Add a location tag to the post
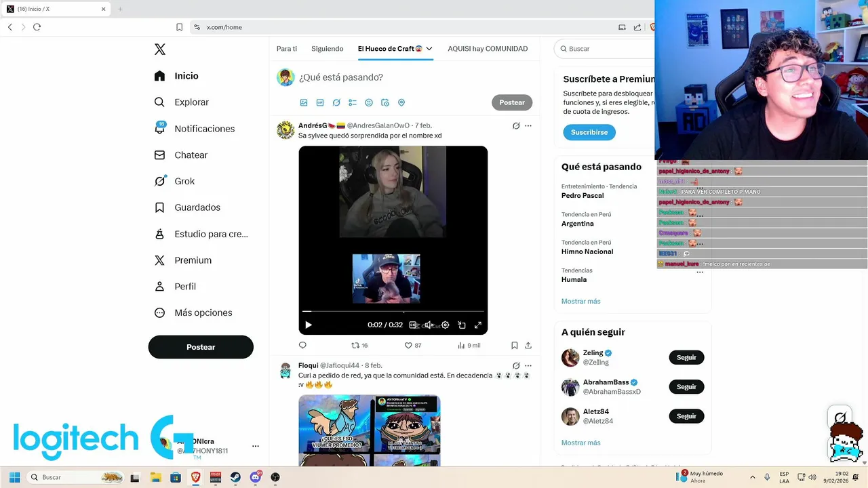The height and width of the screenshot is (488, 868). [401, 102]
